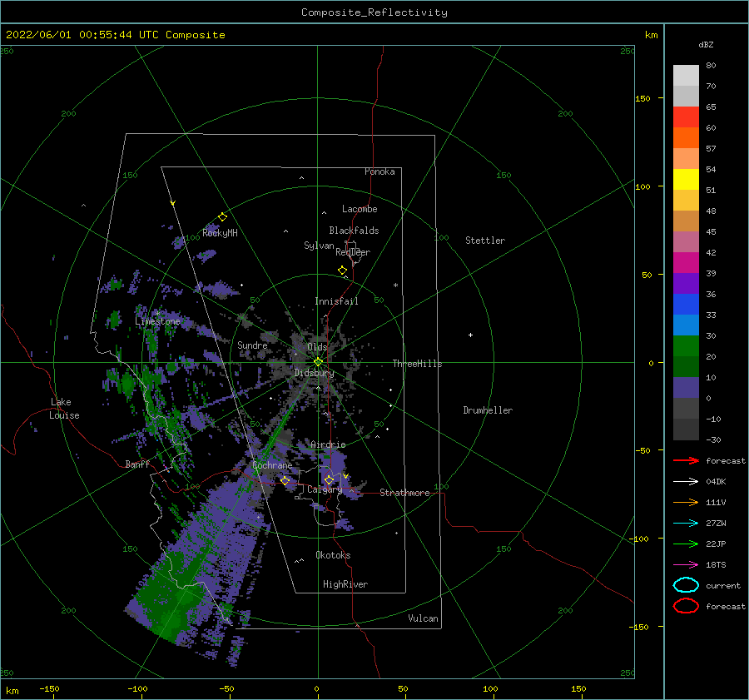Click the yellow diamond marker below RedDeer
The image size is (749, 700).
pos(342,270)
